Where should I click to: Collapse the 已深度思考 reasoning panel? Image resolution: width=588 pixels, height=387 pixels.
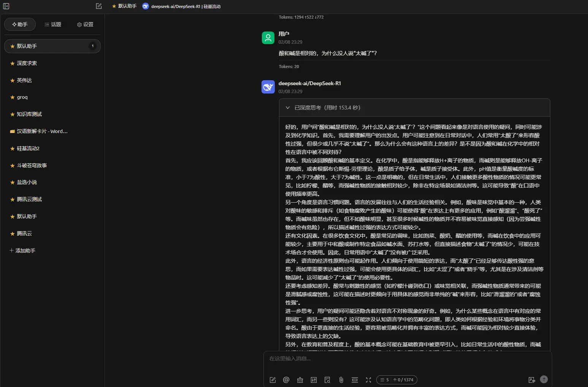tap(288, 108)
